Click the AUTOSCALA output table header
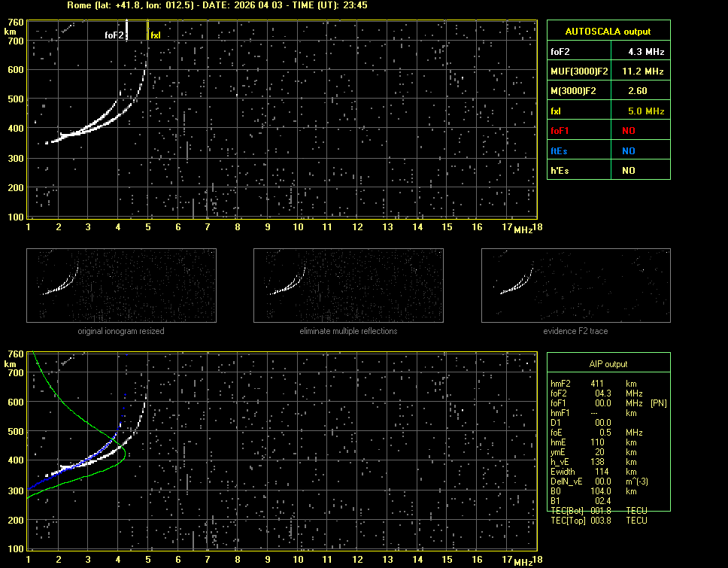This screenshot has height=568, width=728. [x=608, y=32]
